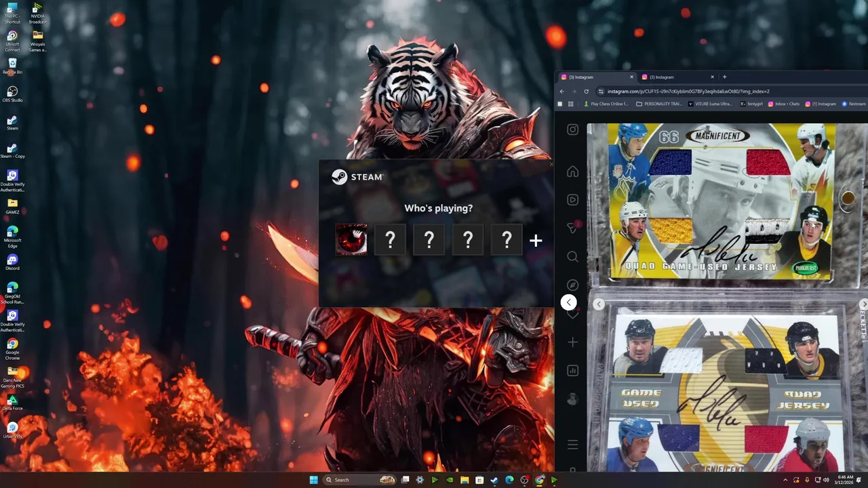Open NVIDIA Broadcast desktop shortcut
This screenshot has height=488, width=868.
37,13
